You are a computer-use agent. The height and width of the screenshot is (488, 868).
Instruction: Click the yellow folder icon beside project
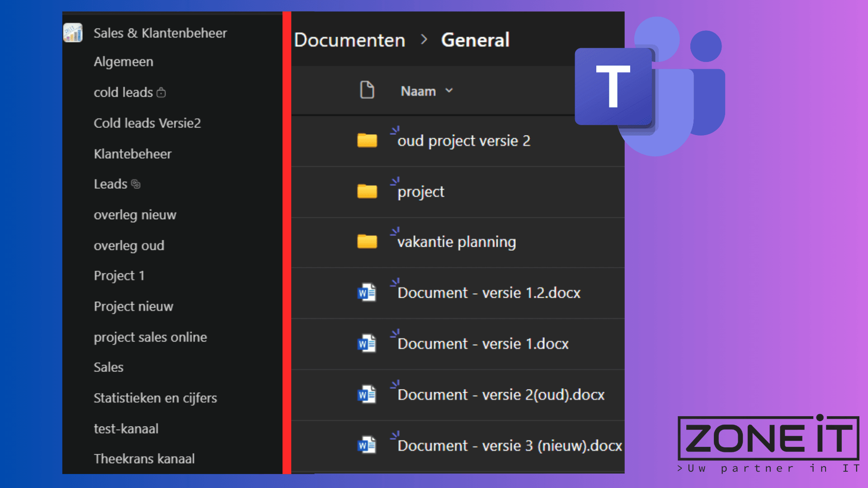(x=367, y=192)
